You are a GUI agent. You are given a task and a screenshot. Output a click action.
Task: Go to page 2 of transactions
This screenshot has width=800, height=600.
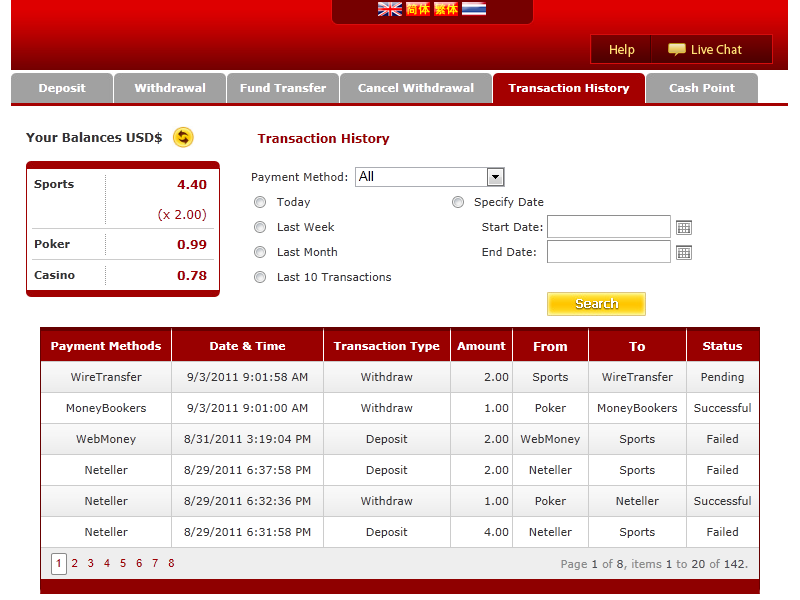(x=74, y=564)
